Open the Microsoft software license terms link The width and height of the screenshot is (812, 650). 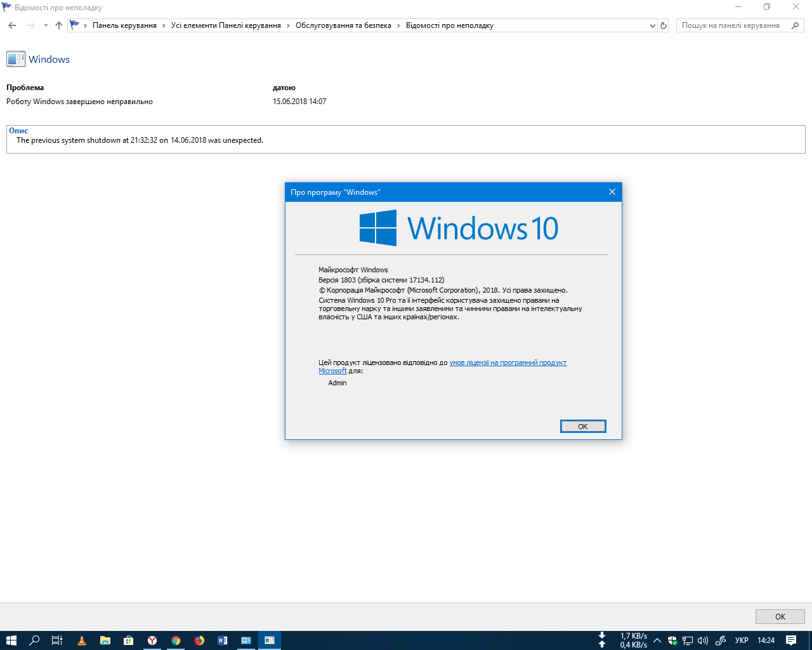[508, 363]
